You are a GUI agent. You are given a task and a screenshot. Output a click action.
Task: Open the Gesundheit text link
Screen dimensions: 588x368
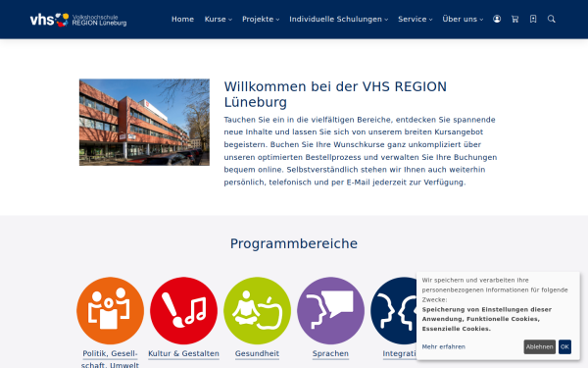click(257, 353)
